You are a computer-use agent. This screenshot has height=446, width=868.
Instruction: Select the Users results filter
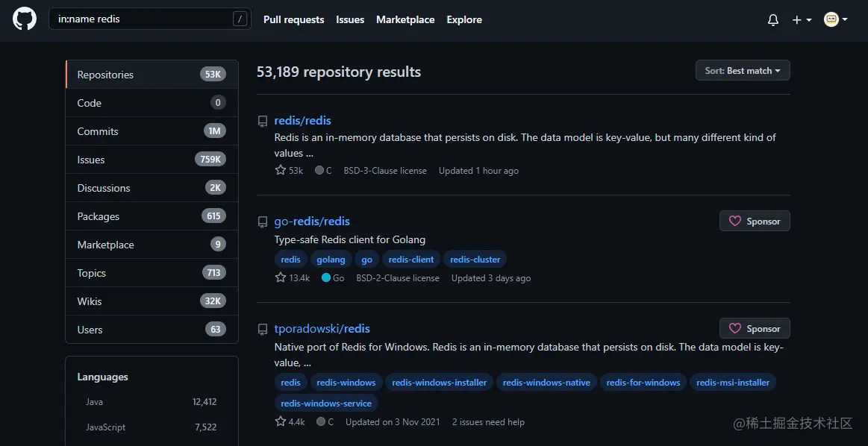152,329
